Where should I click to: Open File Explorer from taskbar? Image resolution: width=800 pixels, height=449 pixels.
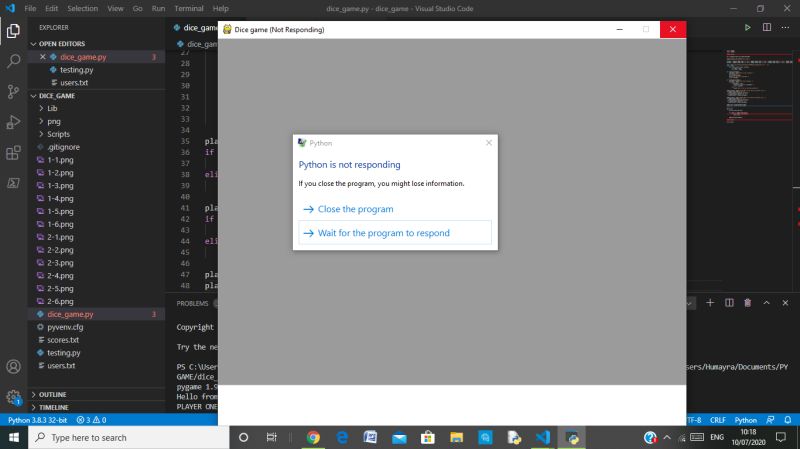click(x=456, y=437)
